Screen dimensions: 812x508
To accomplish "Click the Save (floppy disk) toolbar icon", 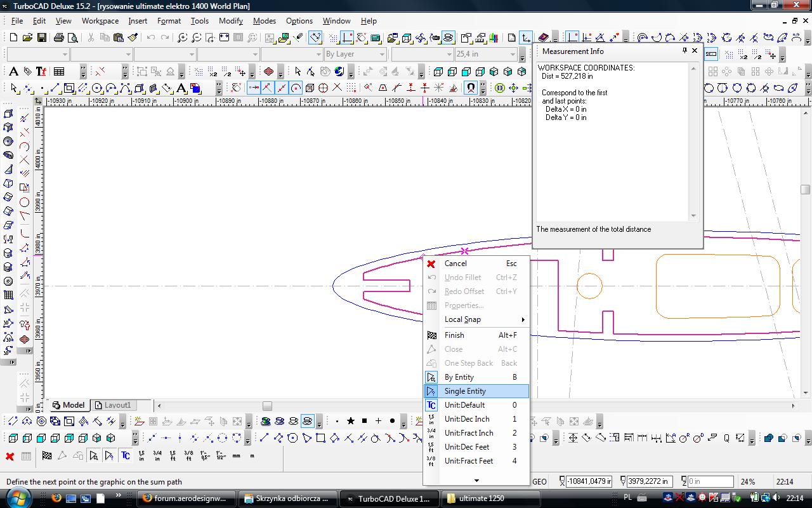I will tap(41, 38).
